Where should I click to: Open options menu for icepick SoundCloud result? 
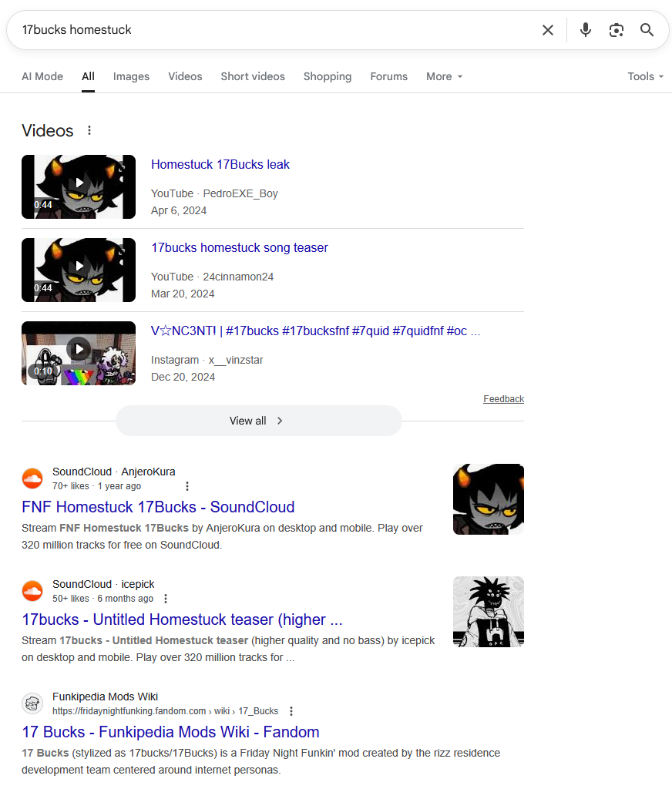[166, 599]
